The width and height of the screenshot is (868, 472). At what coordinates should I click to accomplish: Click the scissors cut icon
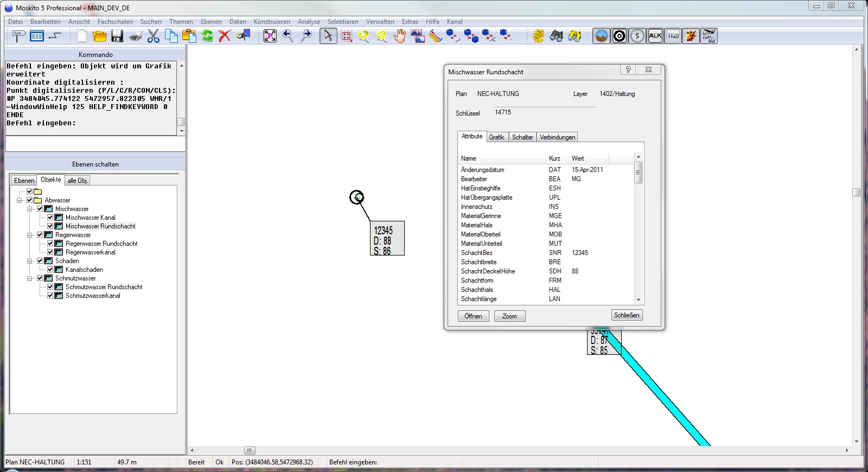tap(154, 36)
